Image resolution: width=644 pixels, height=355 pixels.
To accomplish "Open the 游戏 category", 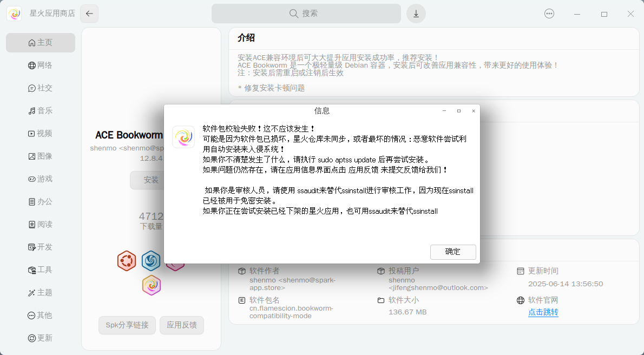I will [41, 179].
